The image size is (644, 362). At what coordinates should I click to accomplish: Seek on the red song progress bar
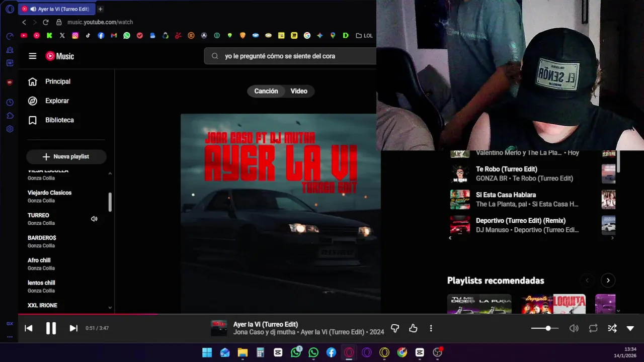click(331, 314)
